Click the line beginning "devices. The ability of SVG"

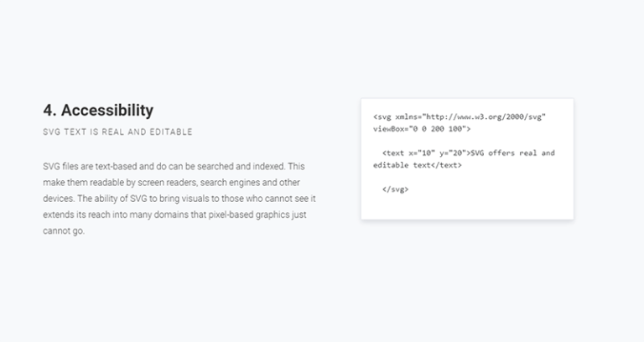(179, 199)
